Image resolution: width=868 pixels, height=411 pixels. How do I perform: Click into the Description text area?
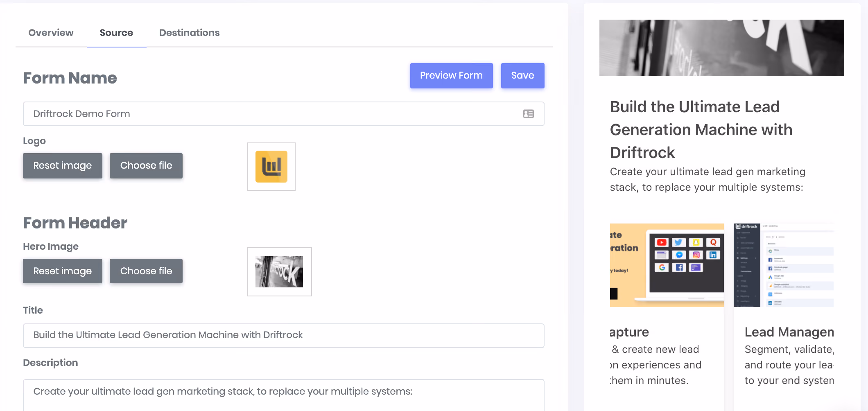283,395
